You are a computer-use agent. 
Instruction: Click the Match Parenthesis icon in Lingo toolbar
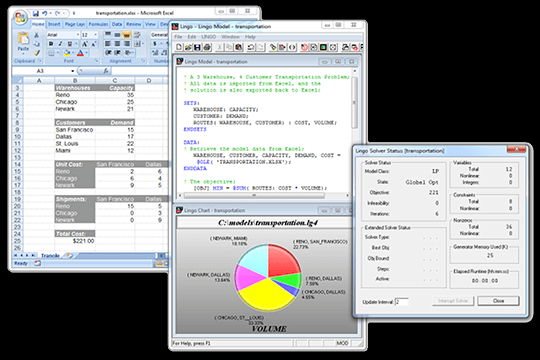click(292, 47)
